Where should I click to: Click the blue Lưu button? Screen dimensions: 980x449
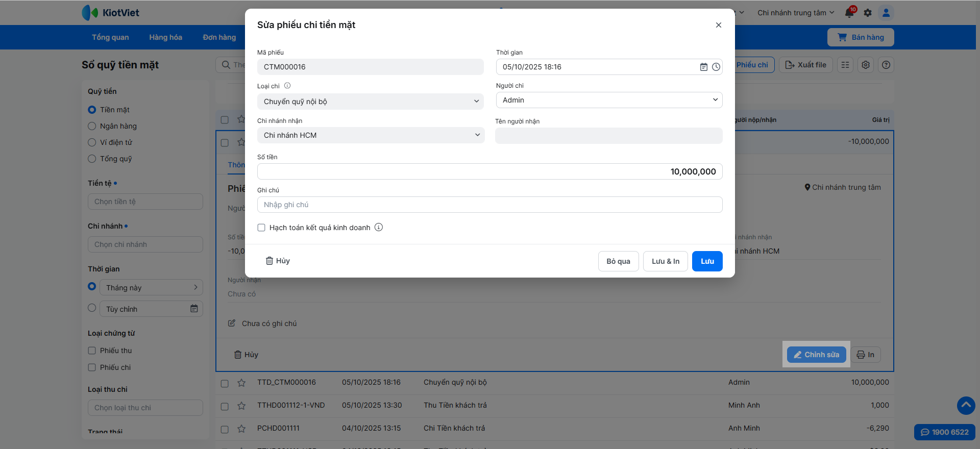point(707,261)
